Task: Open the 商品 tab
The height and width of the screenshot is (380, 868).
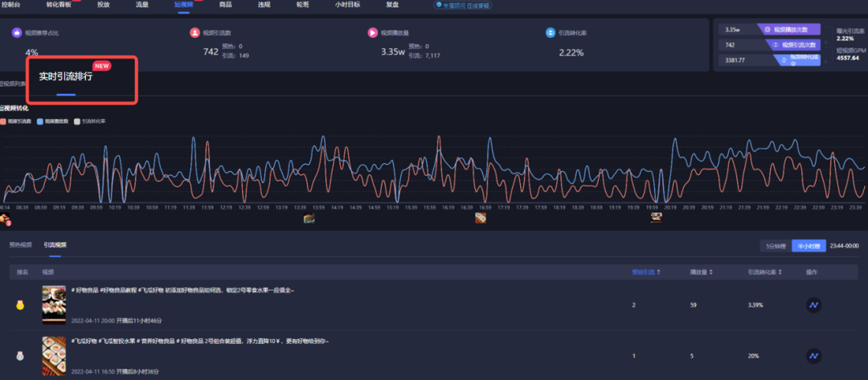Action: (x=225, y=5)
